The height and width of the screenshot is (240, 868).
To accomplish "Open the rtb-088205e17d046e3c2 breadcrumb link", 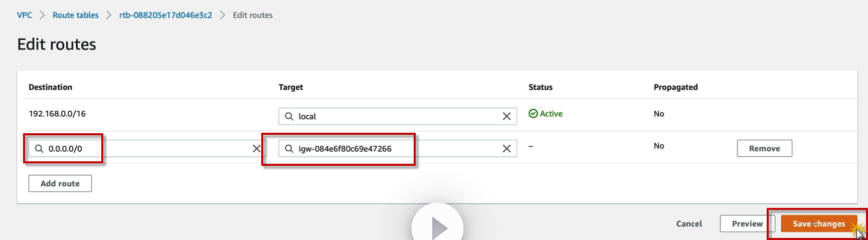I will pyautogui.click(x=165, y=15).
